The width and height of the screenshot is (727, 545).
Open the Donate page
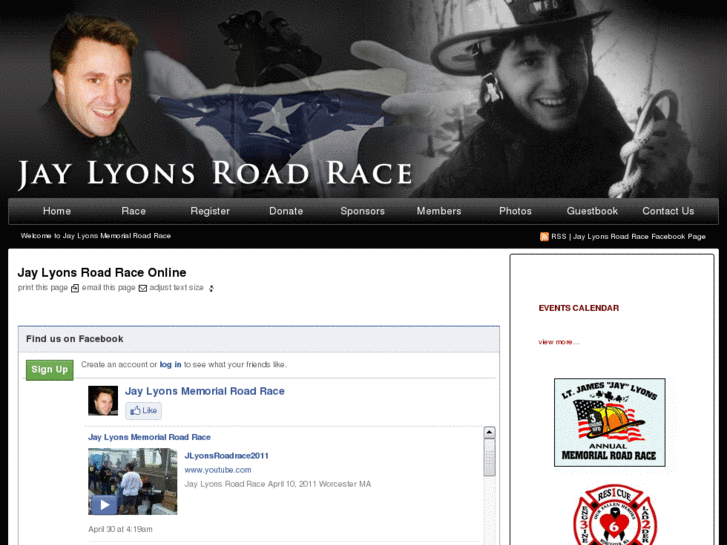tap(286, 211)
